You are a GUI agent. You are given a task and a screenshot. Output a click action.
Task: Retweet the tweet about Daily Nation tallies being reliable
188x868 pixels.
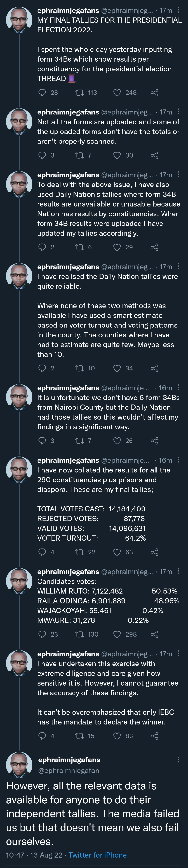(79, 368)
